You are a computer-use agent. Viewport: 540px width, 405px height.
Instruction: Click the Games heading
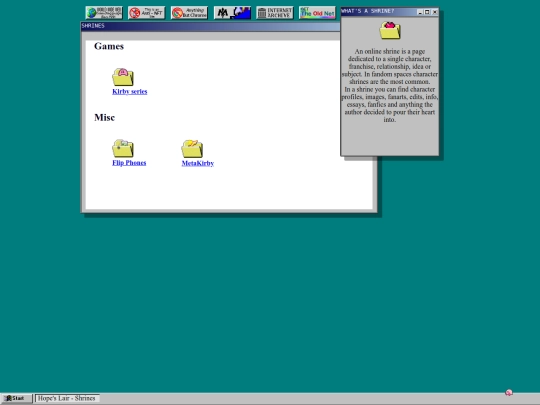pyautogui.click(x=109, y=46)
